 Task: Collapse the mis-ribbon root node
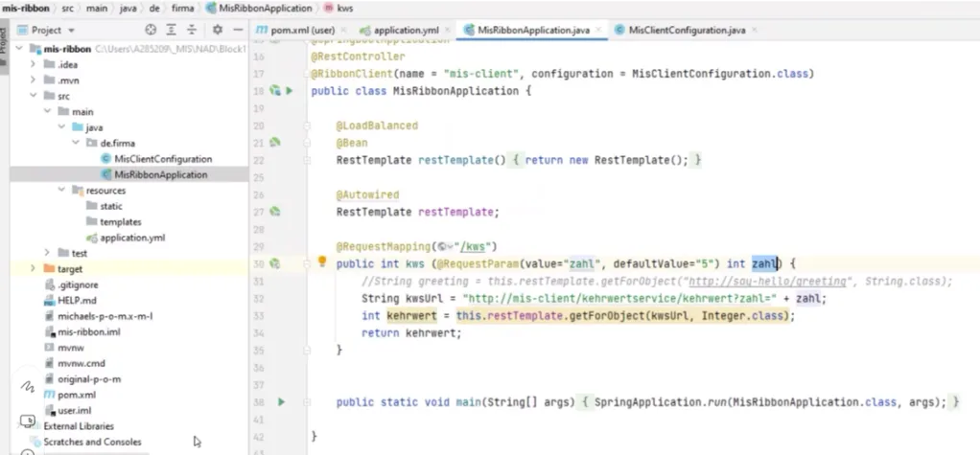point(19,49)
